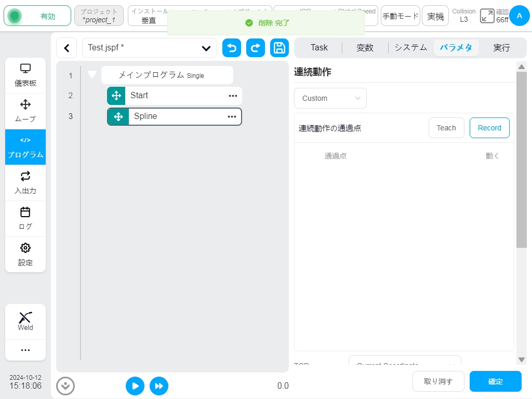Click the Teach button
532x399 pixels.
click(x=446, y=128)
